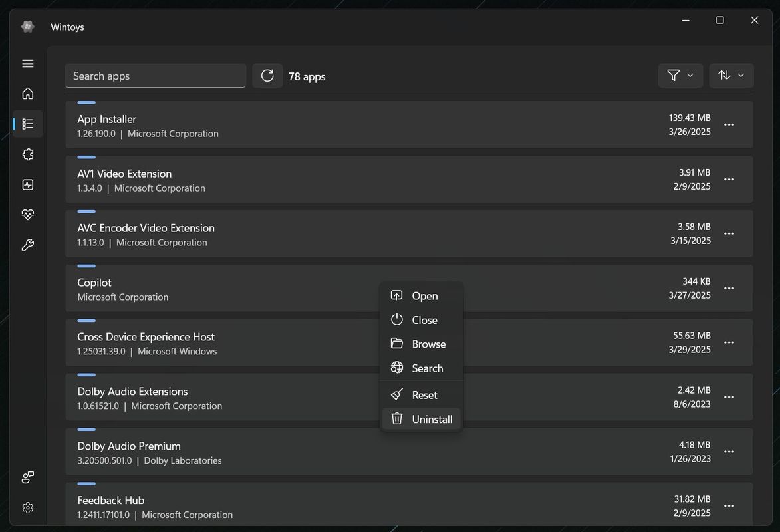Expand the filter dropdown
This screenshot has width=780, height=532.
680,76
